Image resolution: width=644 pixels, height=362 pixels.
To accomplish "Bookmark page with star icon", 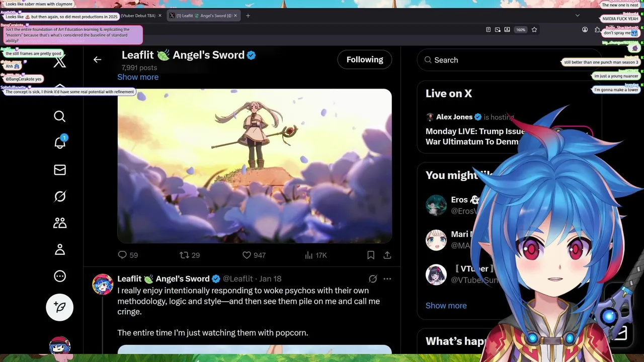I will point(534,30).
